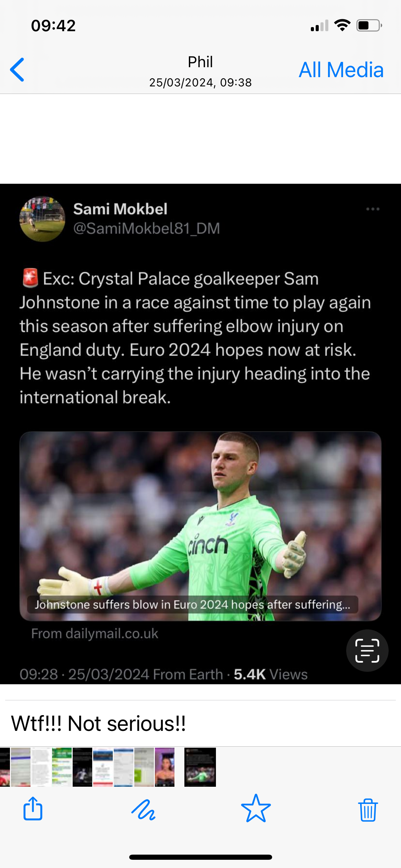Go back using the blue chevron
The height and width of the screenshot is (868, 401).
coord(17,70)
